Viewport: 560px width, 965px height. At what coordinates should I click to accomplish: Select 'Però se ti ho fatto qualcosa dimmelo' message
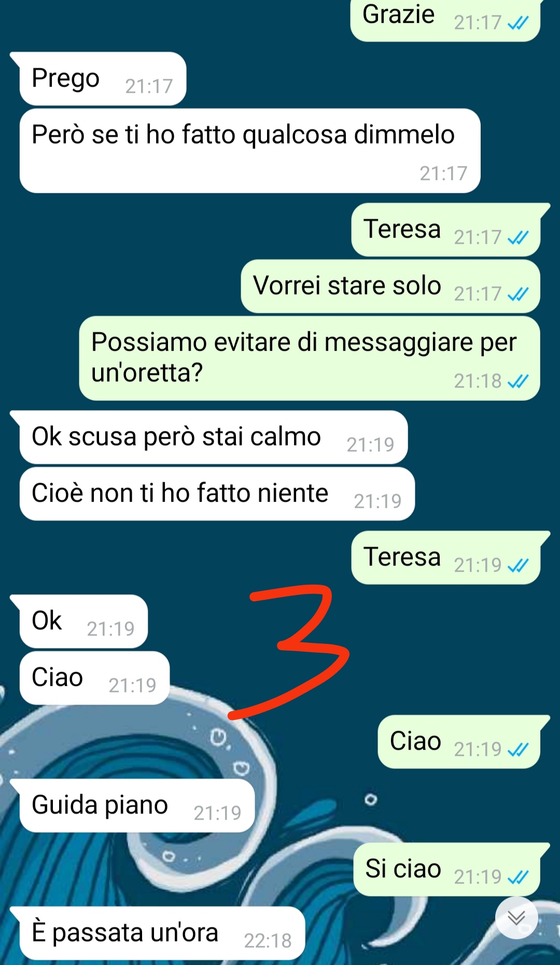click(250, 151)
